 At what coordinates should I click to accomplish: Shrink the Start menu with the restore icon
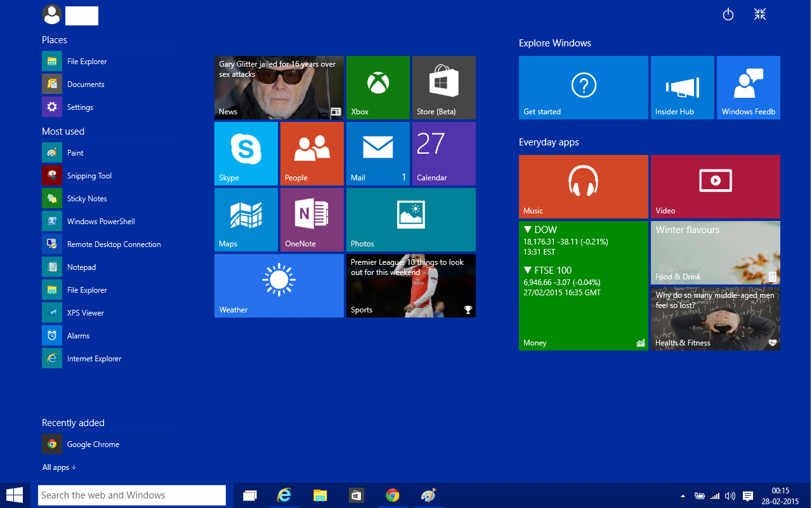[760, 14]
